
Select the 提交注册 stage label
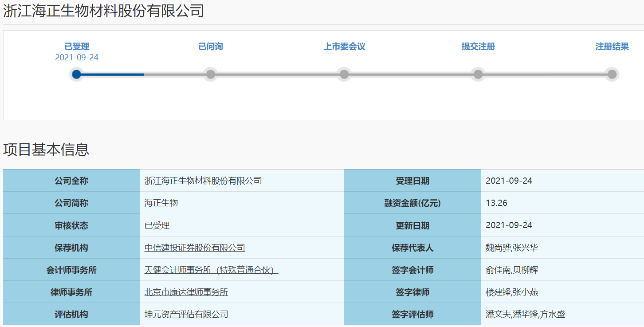pyautogui.click(x=478, y=47)
